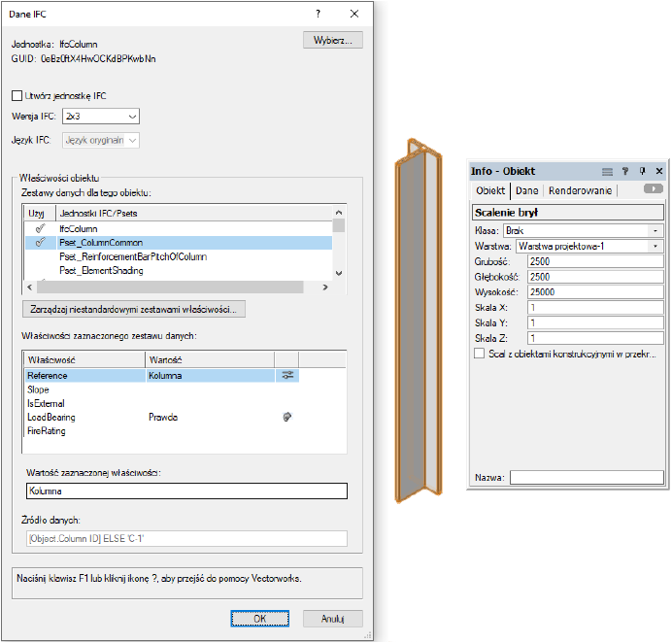Screen dimensions: 672x643
Task: Toggle the use checkmark for Pset_ColumnCommon
Action: pyautogui.click(x=40, y=243)
